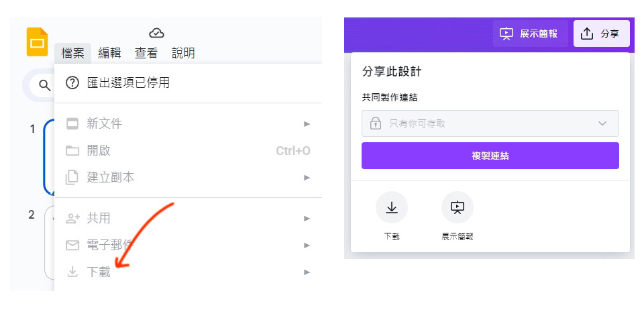Click the help icon beside 匯出選項已停用
Screen dimensions: 644x322
[x=72, y=83]
